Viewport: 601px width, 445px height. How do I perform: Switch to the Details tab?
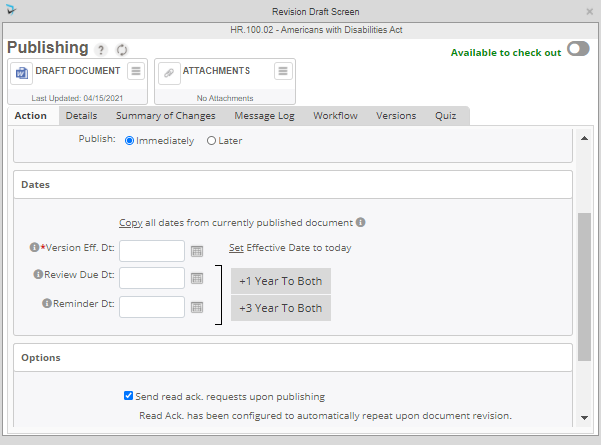pyautogui.click(x=81, y=116)
